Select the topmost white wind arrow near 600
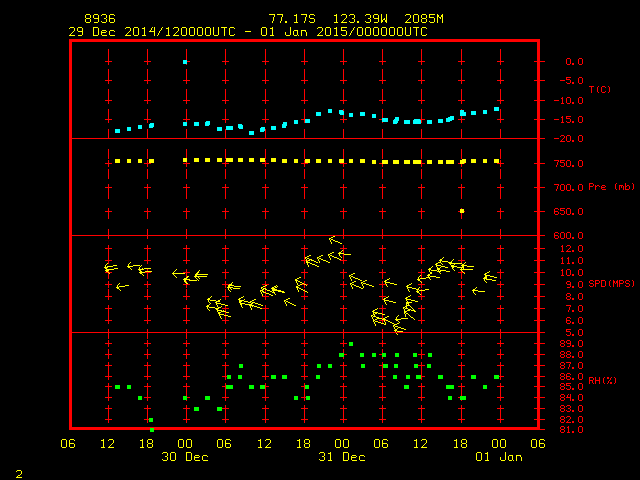This screenshot has width=640, height=480. click(336, 240)
